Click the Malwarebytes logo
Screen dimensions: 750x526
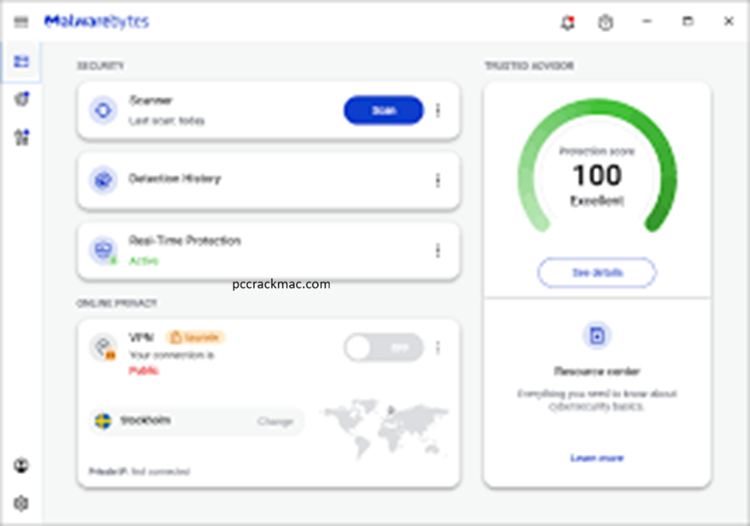point(97,22)
